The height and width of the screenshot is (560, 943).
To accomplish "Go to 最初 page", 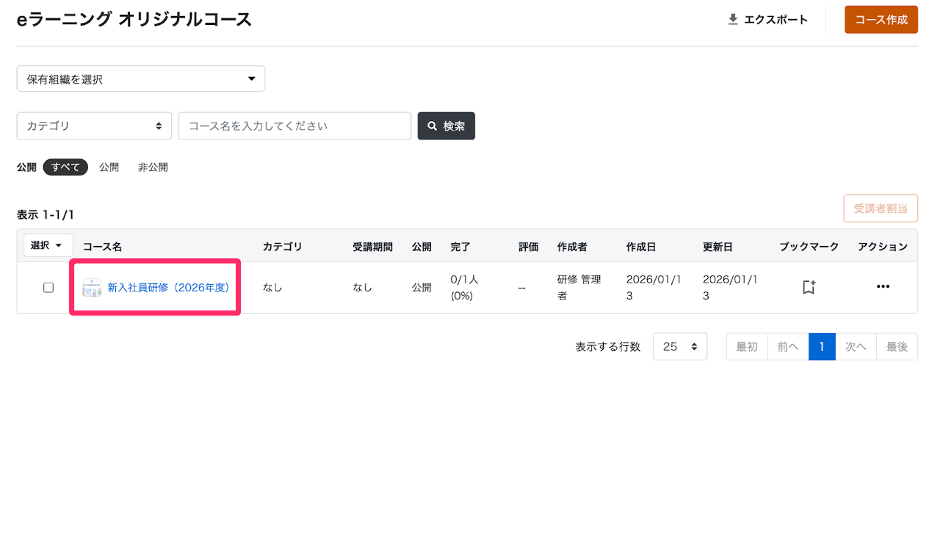I will 747,346.
